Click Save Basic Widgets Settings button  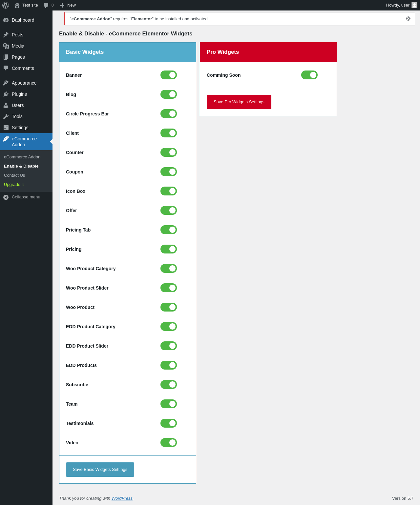pos(100,470)
